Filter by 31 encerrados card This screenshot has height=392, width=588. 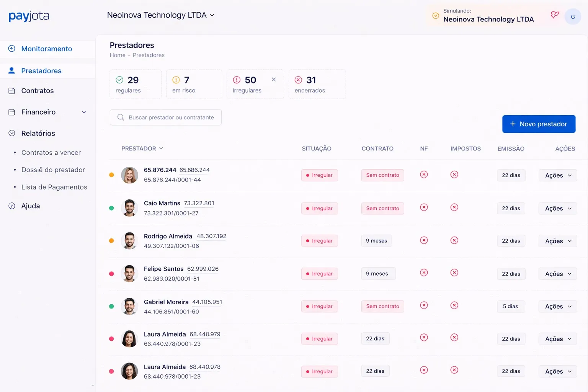[x=317, y=84]
